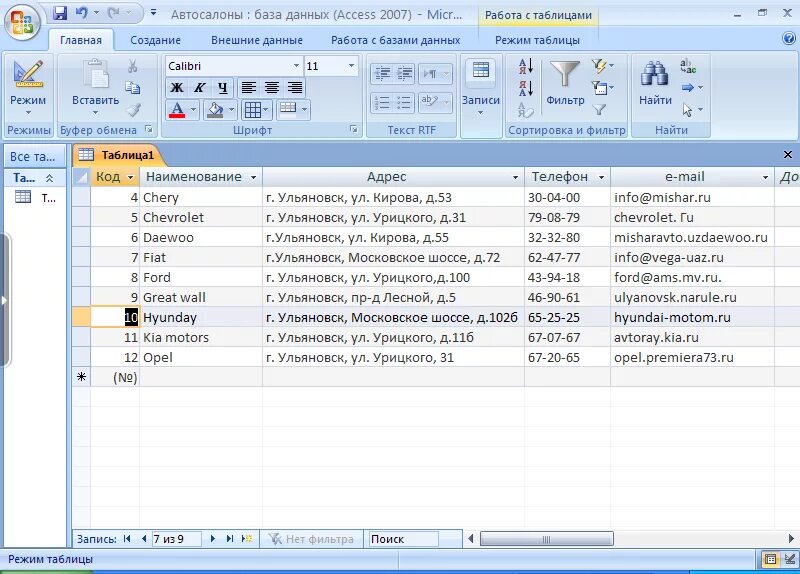Open the Адрес column filter arrow
Viewport: 800px width, 574px height.
point(515,177)
